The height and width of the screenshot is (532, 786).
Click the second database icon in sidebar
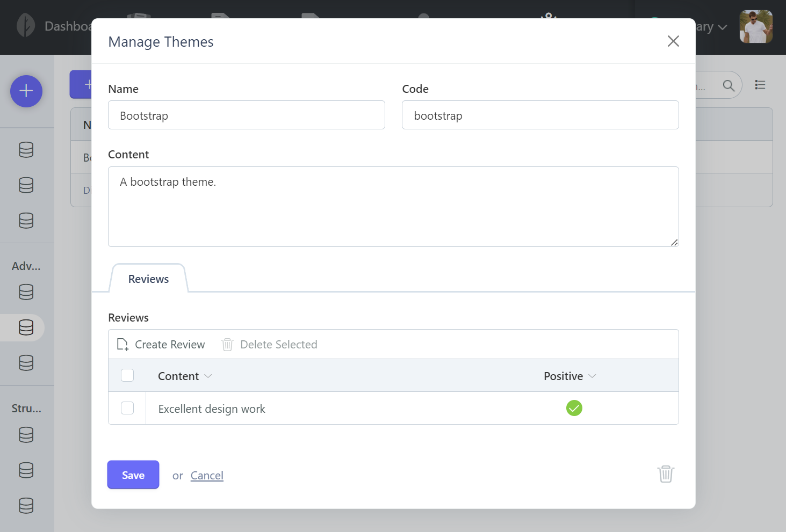pyautogui.click(x=26, y=185)
